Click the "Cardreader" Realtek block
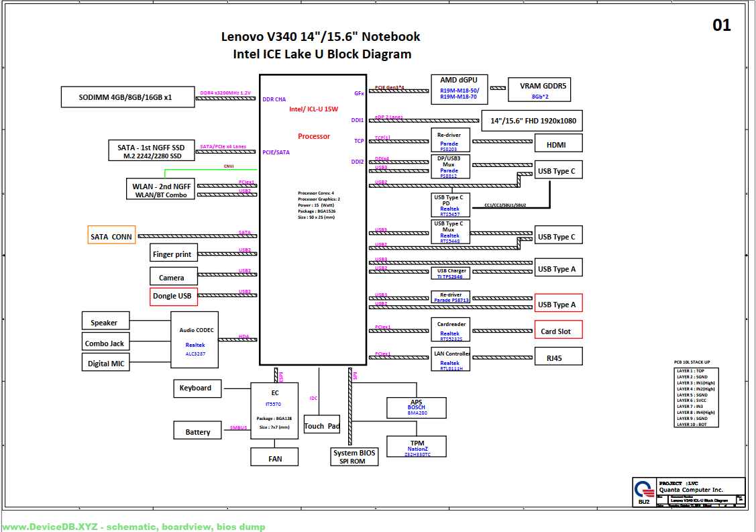The height and width of the screenshot is (532, 756). [450, 329]
